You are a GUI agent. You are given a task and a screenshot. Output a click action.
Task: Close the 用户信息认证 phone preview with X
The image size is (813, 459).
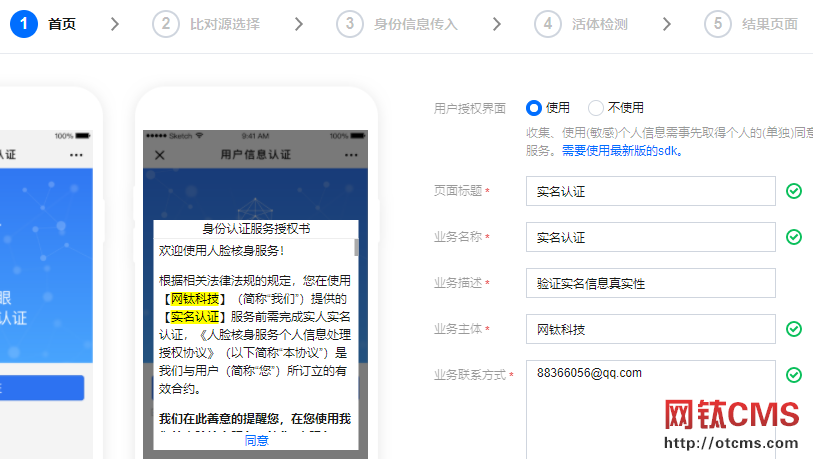tap(160, 155)
